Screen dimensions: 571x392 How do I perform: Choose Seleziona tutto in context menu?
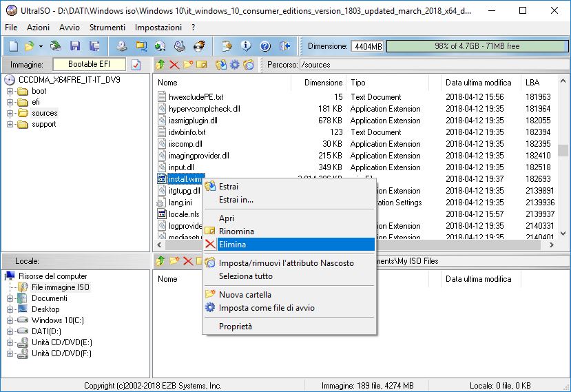pyautogui.click(x=289, y=276)
